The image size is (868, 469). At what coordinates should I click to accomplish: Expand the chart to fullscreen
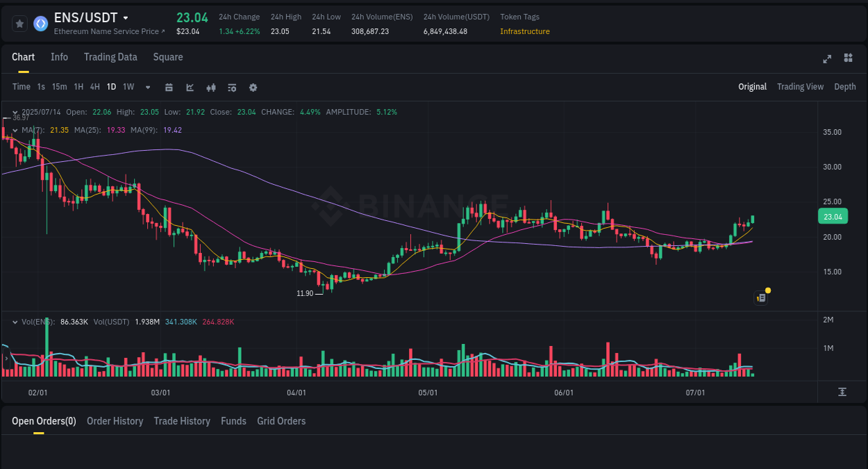tap(826, 59)
